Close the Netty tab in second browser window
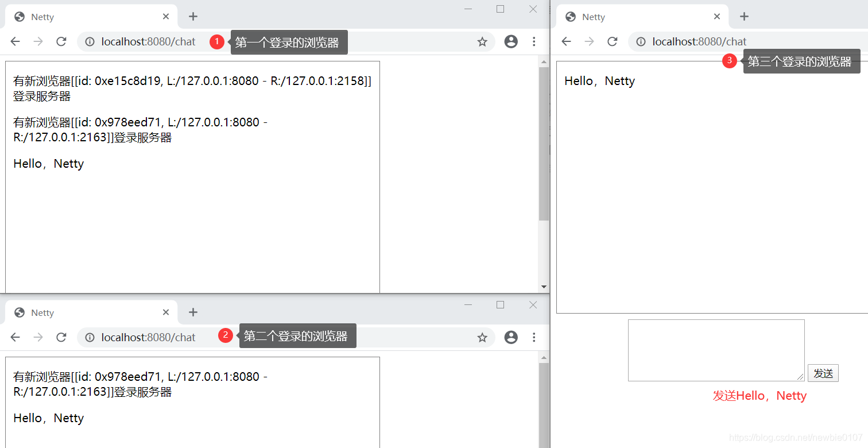Screen dimensions: 868x448 click(166, 312)
